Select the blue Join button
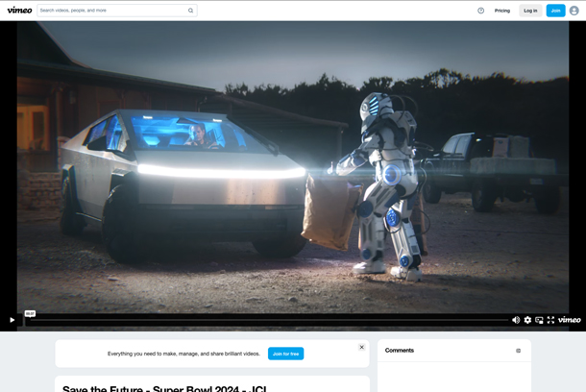 (555, 11)
